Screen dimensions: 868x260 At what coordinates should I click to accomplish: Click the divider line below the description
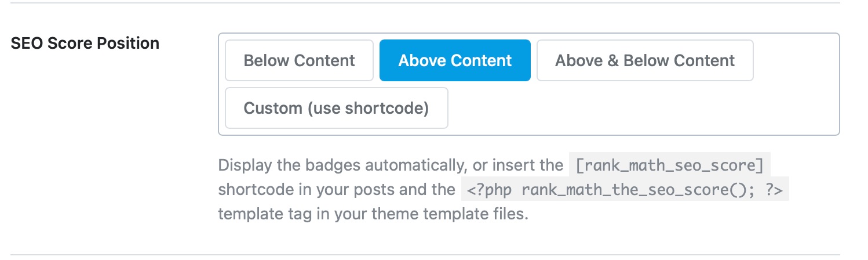click(x=434, y=254)
